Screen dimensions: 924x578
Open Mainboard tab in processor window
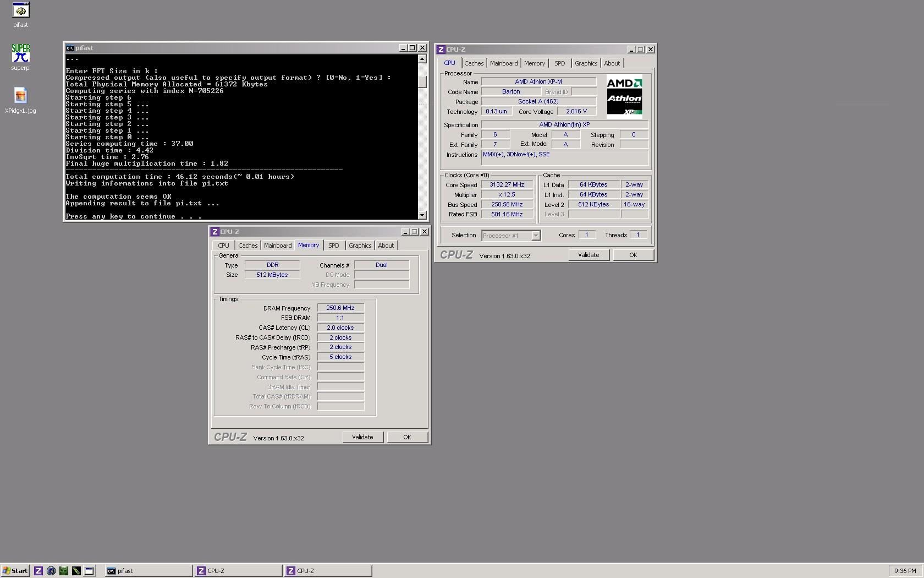504,63
